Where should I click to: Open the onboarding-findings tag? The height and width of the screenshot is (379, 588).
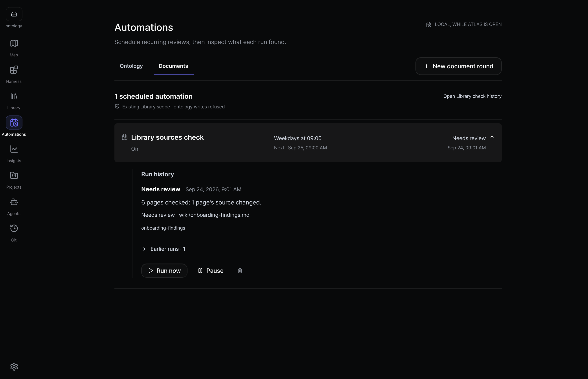[163, 228]
